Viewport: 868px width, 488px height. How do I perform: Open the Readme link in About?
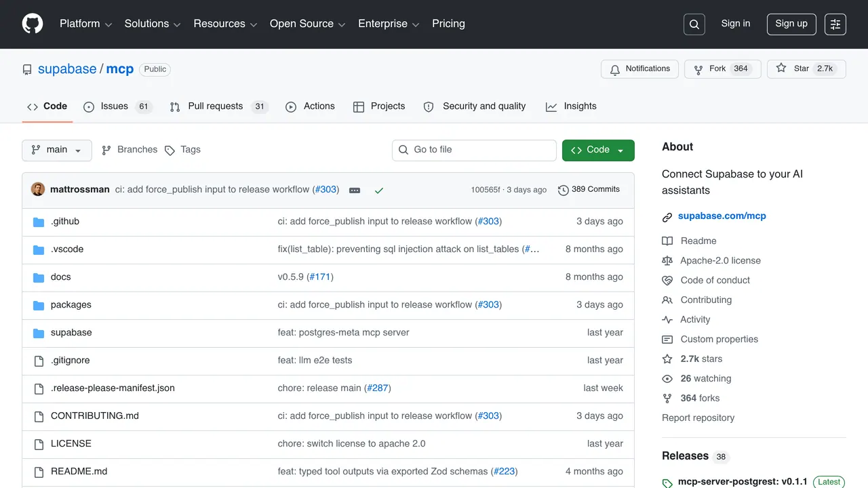(689, 241)
